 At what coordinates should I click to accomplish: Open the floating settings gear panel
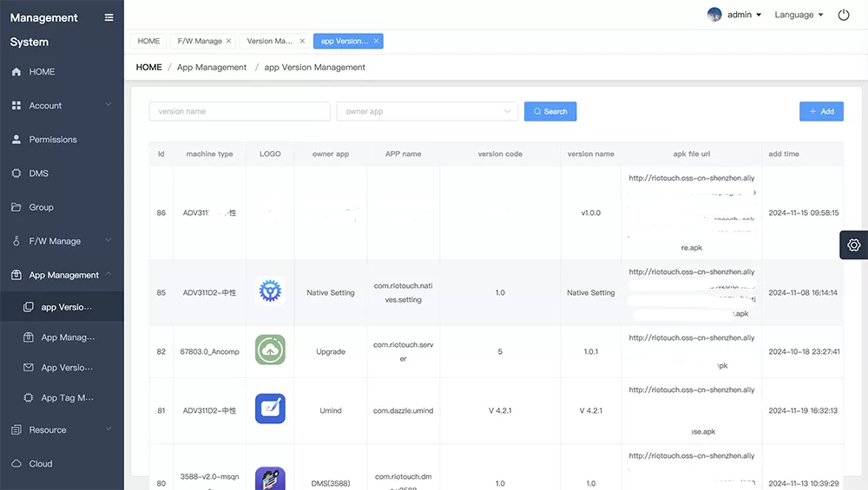[853, 245]
